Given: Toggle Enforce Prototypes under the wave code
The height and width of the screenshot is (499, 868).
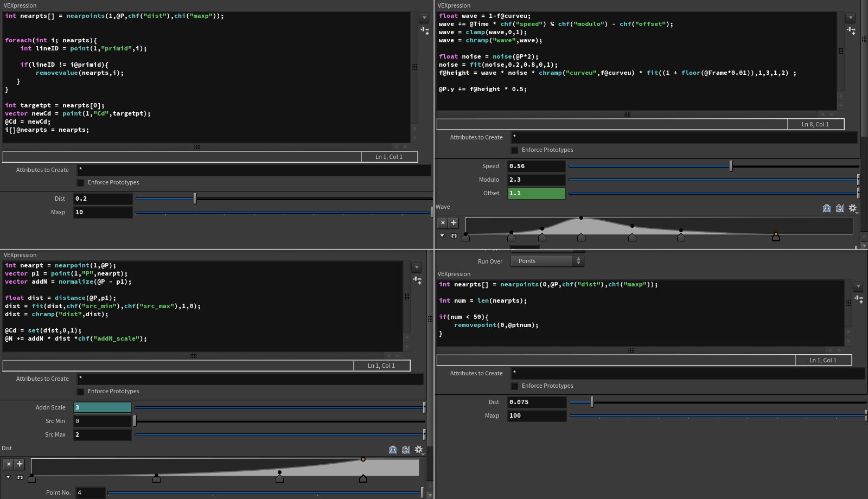Looking at the screenshot, I should (x=515, y=150).
